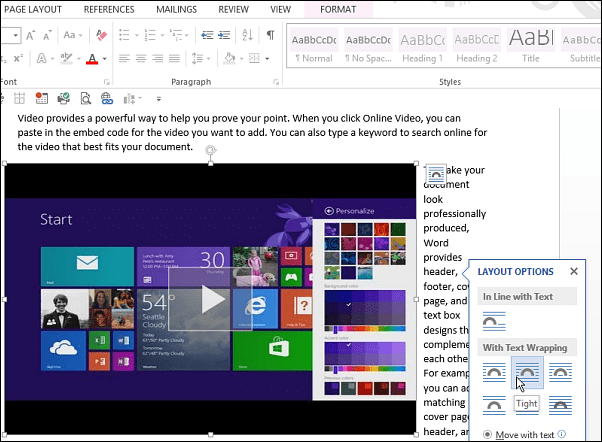The width and height of the screenshot is (602, 442).
Task: Choose In Front of Text wrapping
Action: (x=560, y=406)
